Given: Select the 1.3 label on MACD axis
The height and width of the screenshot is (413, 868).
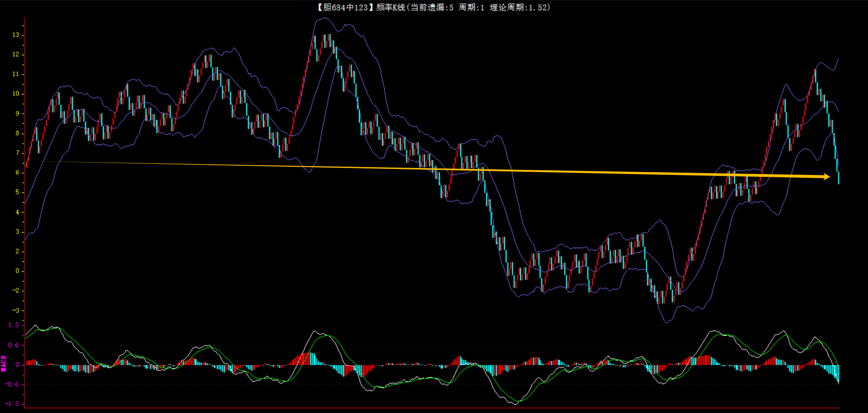Looking at the screenshot, I should pyautogui.click(x=13, y=325).
